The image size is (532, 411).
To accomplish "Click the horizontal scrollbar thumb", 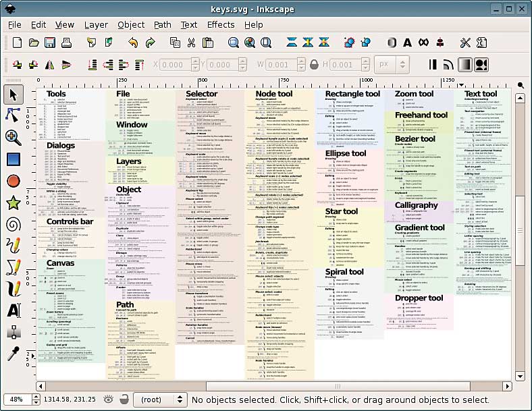I will 338,386.
